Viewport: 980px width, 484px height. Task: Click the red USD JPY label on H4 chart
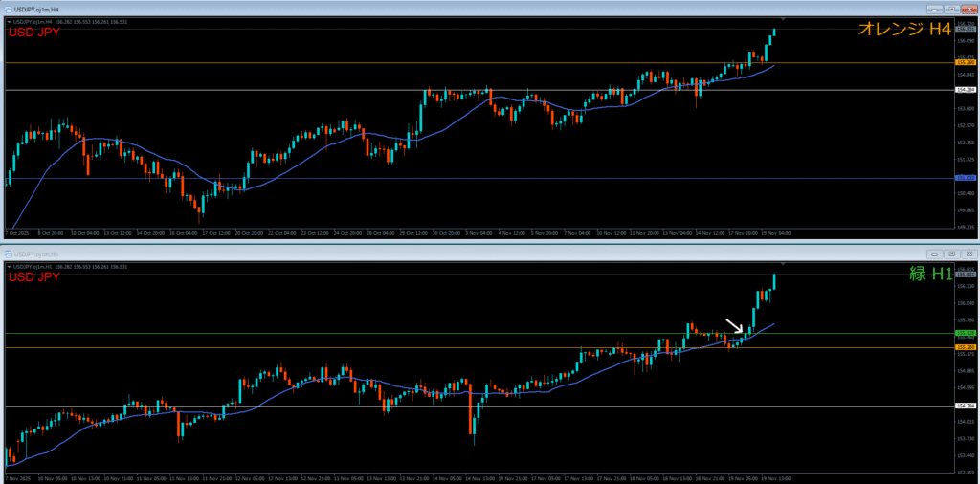[x=33, y=33]
